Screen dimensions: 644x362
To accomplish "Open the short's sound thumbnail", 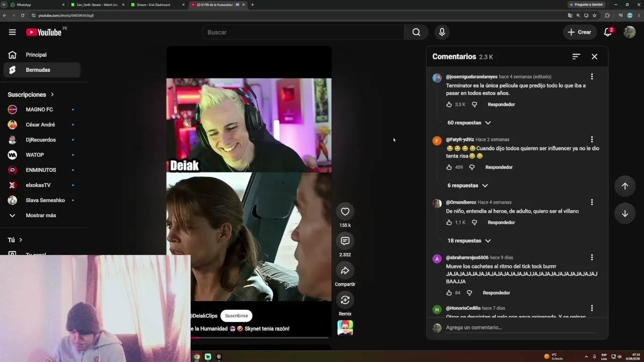I will (x=345, y=328).
